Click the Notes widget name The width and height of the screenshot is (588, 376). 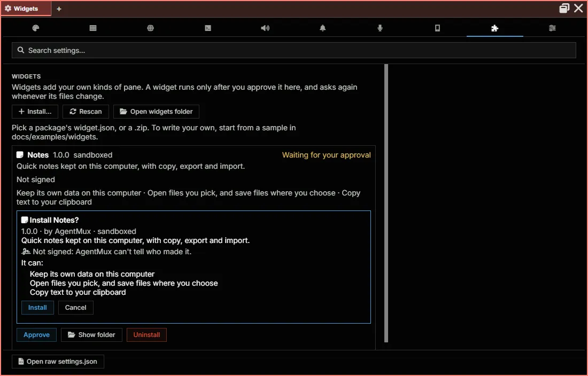(x=38, y=155)
